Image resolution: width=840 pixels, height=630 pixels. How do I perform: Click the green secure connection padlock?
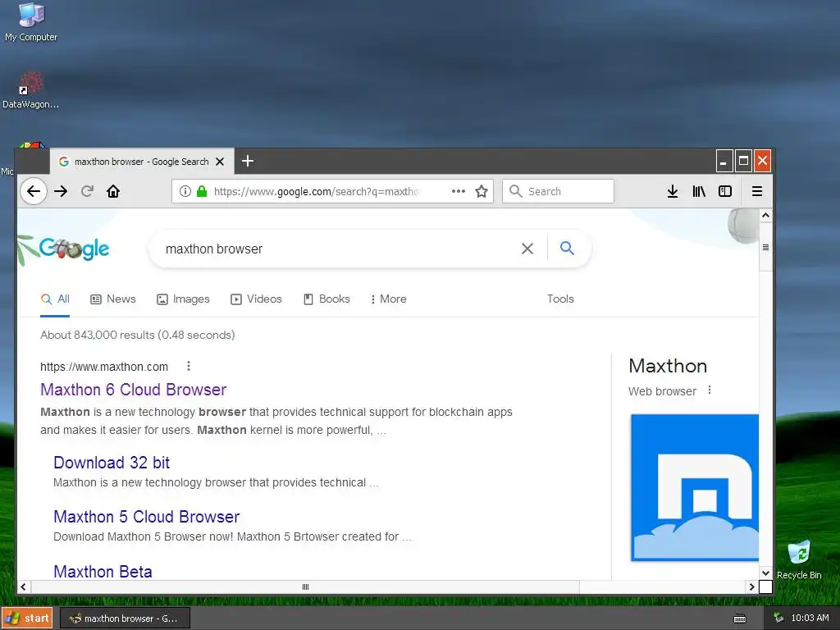click(x=202, y=191)
